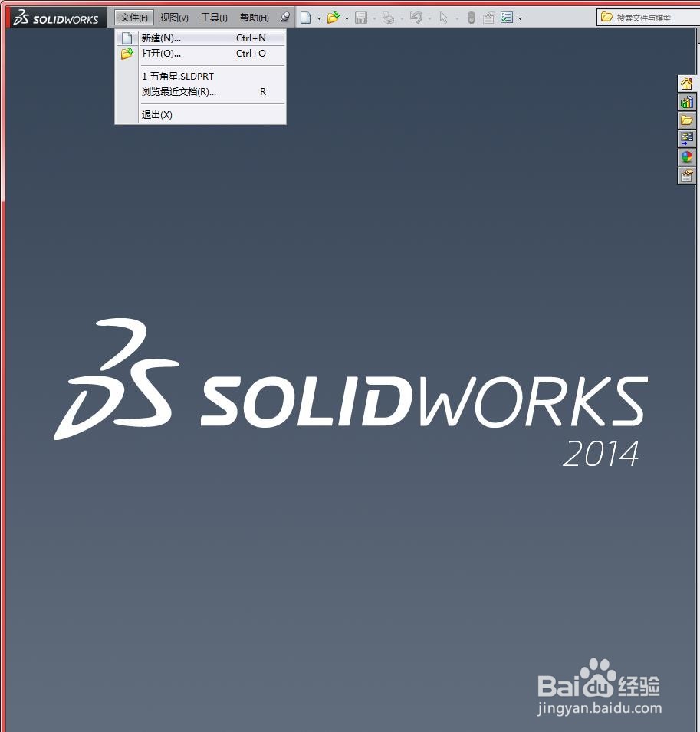Expand the Options dropdown arrow

point(521,18)
